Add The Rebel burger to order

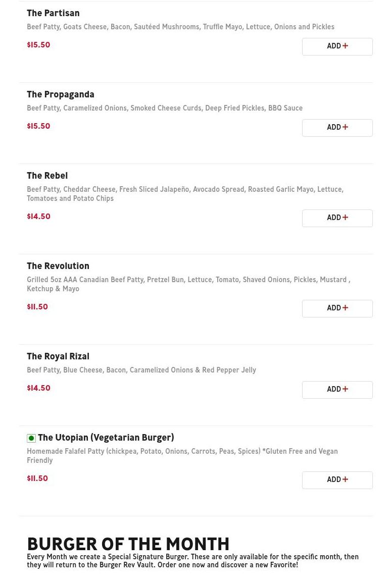[x=337, y=218]
